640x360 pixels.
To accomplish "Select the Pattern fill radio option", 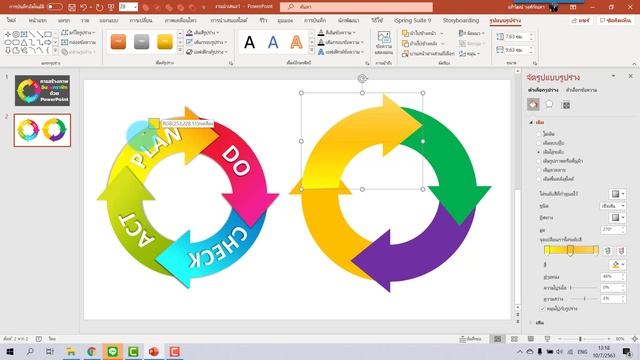I will (539, 170).
